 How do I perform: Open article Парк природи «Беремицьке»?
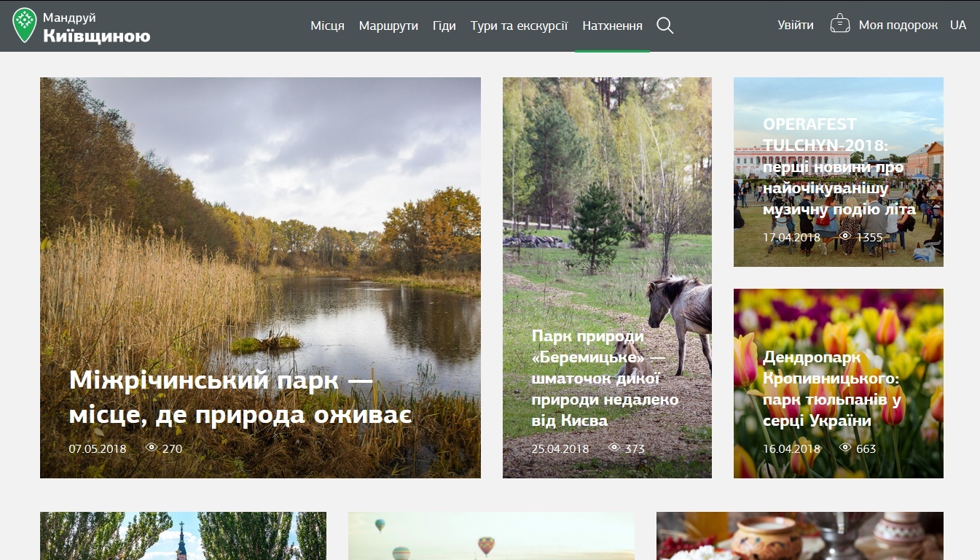click(x=605, y=378)
